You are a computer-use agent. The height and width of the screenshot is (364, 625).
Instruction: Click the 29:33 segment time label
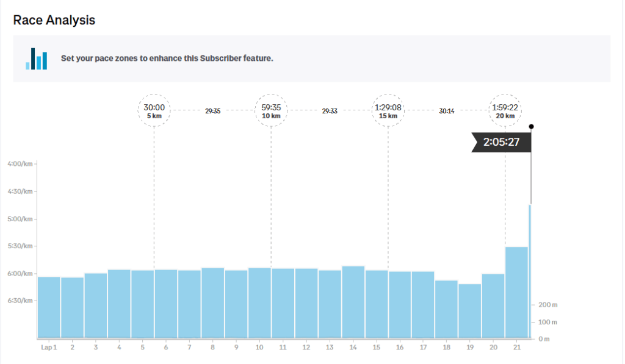[330, 111]
